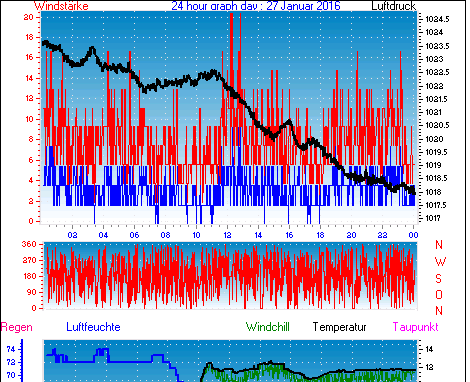470x382 pixels.
Task: Click the 1023.5 pressure axis value
Action: tap(437, 46)
